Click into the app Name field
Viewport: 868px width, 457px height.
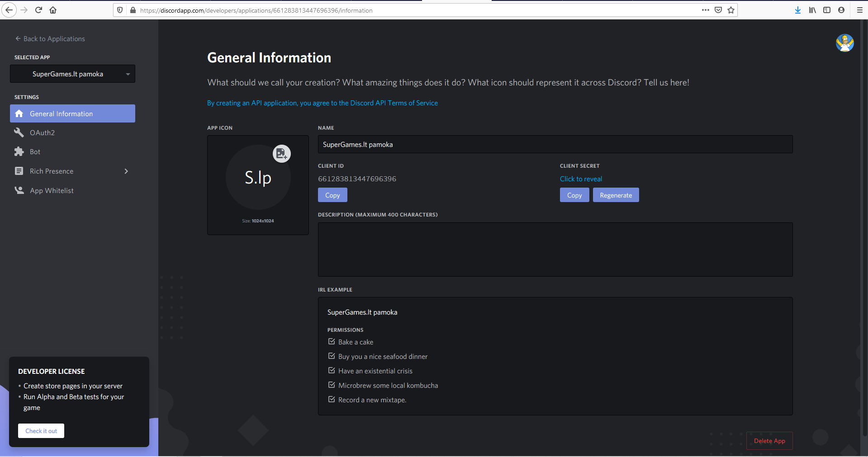pos(555,144)
